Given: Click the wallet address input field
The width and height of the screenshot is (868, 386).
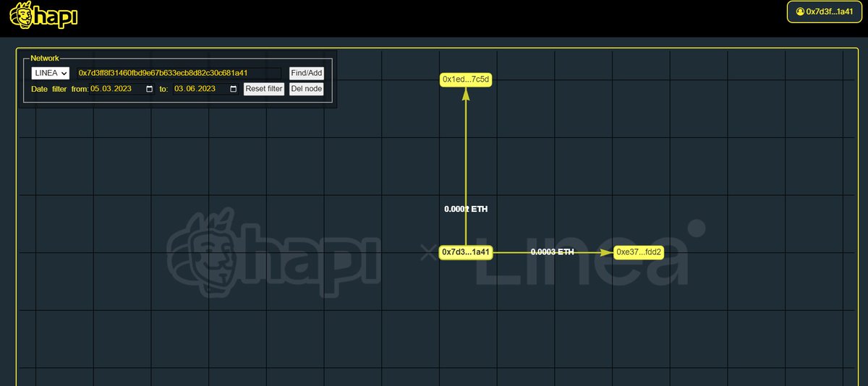Looking at the screenshot, I should [x=179, y=73].
